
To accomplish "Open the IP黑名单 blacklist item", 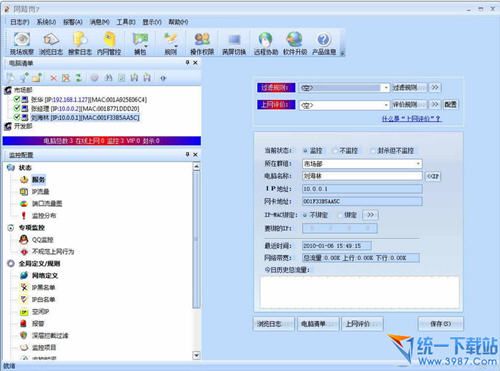I will 43,287.
